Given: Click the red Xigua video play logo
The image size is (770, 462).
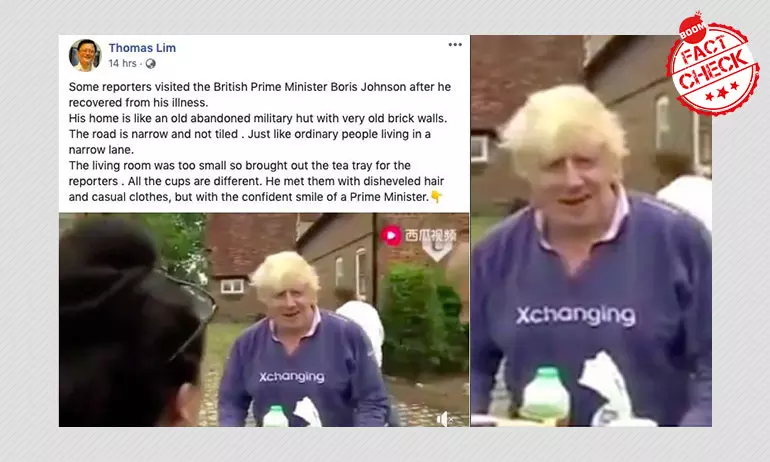Looking at the screenshot, I should coord(391,236).
